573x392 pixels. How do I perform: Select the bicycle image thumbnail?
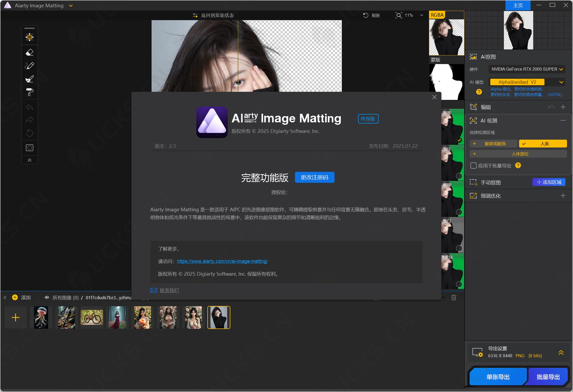tap(92, 317)
